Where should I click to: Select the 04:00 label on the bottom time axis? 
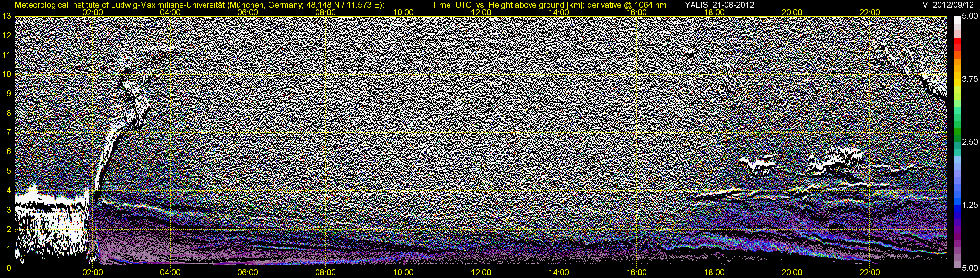coord(170,273)
